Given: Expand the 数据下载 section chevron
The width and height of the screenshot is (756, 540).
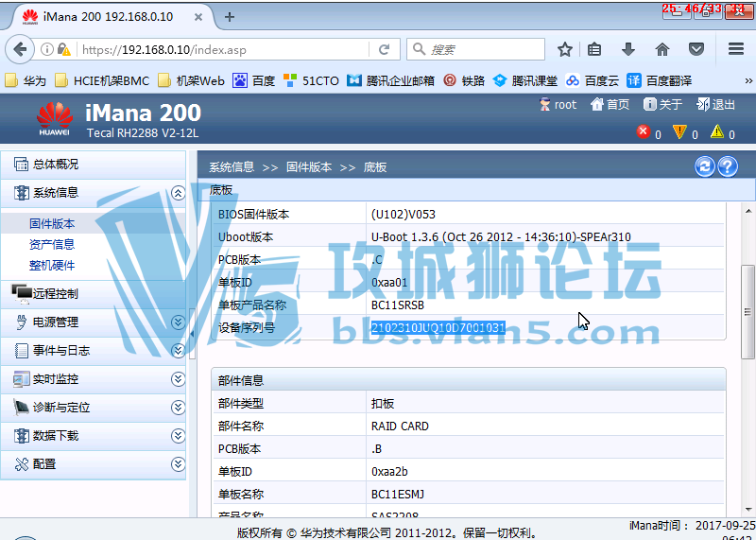Looking at the screenshot, I should (178, 436).
